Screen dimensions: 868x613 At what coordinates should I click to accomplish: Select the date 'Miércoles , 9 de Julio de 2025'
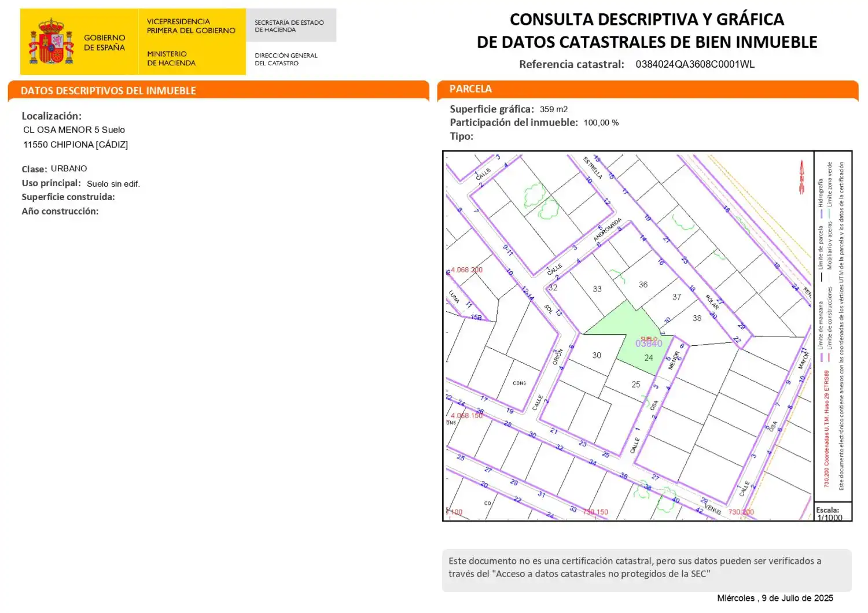775,598
